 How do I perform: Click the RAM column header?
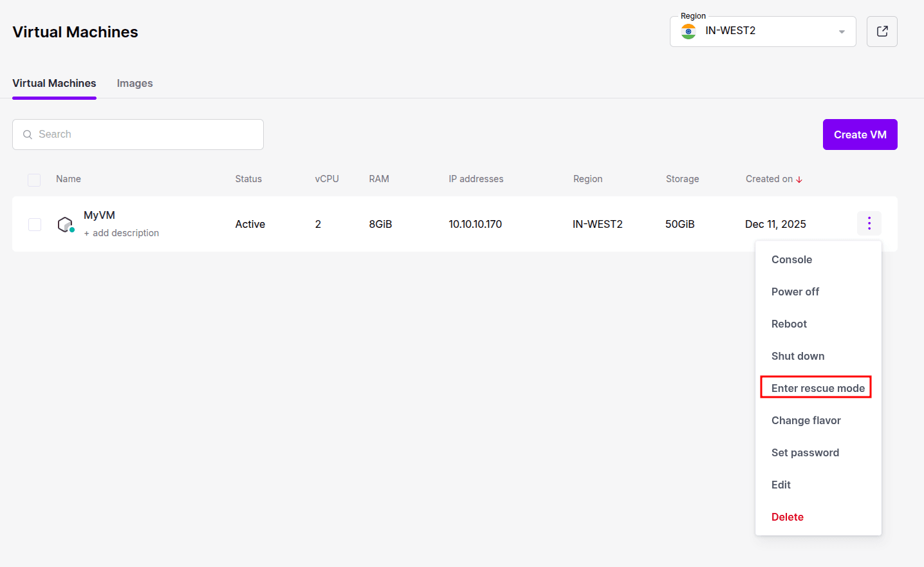[x=379, y=179]
